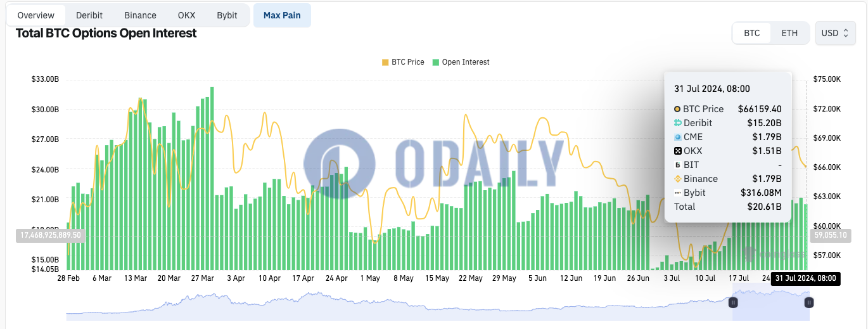Grab the right range slider handle

(x=809, y=303)
